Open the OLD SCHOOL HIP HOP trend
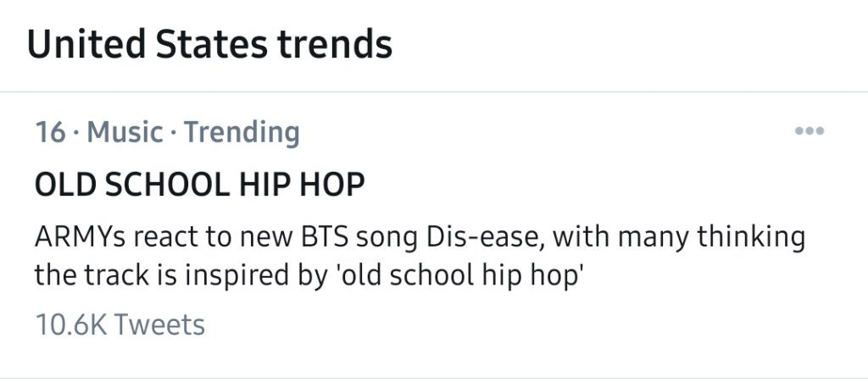The height and width of the screenshot is (382, 868). 199,185
